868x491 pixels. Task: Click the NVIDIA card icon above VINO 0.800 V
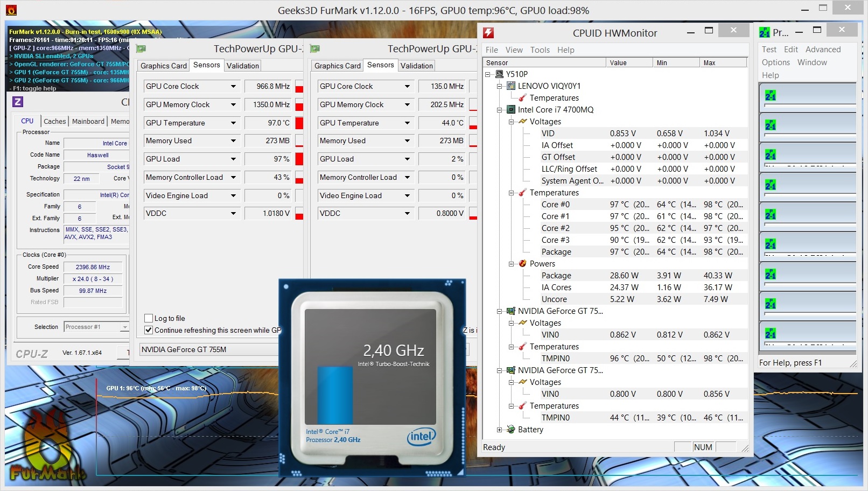[511, 370]
